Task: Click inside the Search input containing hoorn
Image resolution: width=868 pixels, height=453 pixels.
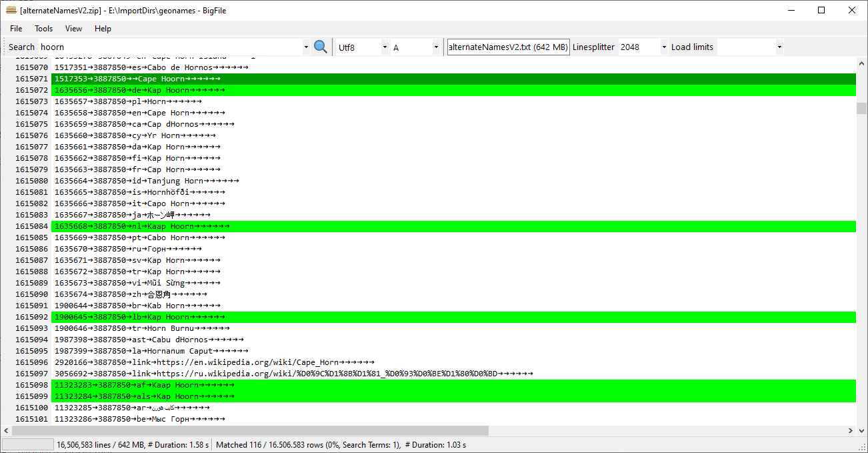Action: (167, 47)
